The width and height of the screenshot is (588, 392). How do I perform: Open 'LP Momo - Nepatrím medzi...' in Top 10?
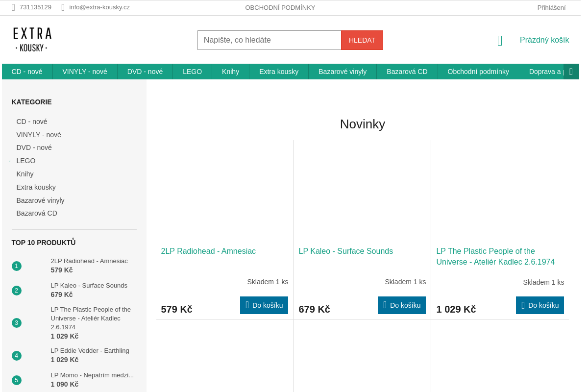point(92,375)
